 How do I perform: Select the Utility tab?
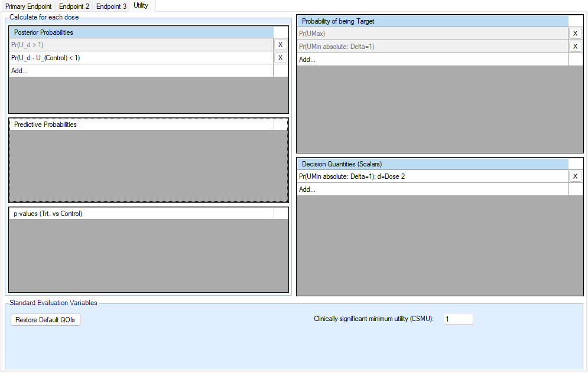[x=141, y=6]
